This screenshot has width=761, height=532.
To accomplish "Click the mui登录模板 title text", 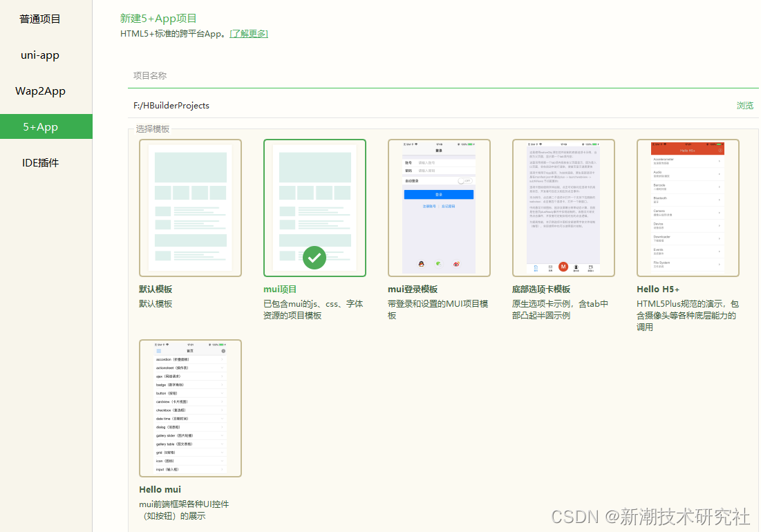I will pyautogui.click(x=413, y=289).
